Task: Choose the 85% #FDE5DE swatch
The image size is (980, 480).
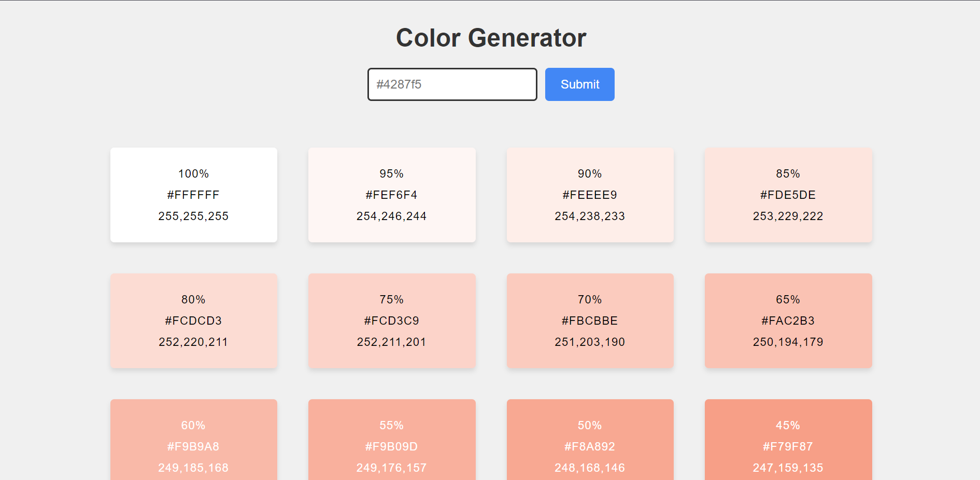Action: pos(788,195)
